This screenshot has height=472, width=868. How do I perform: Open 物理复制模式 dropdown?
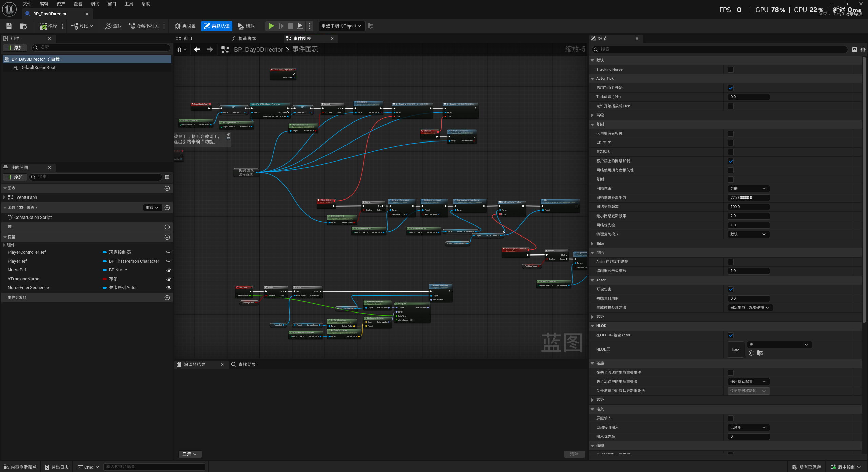[x=748, y=234]
